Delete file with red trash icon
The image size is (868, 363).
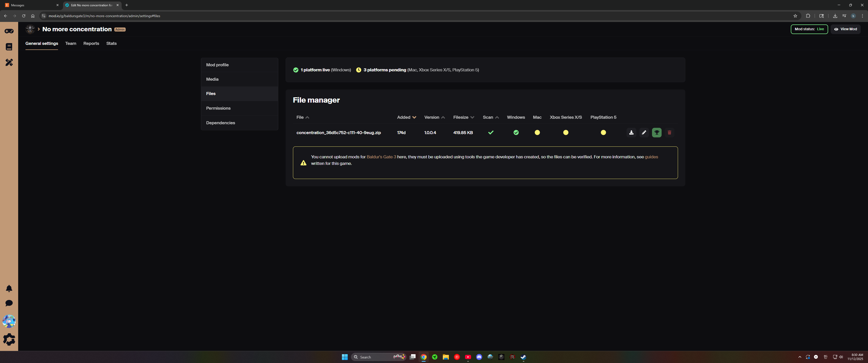(669, 132)
